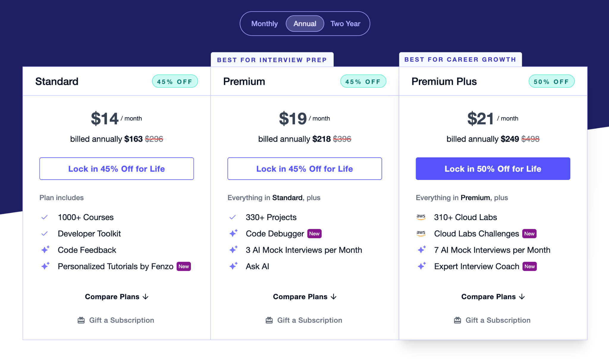Click the checkmark beside 1000+ Courses
609x364 pixels.
click(45, 217)
